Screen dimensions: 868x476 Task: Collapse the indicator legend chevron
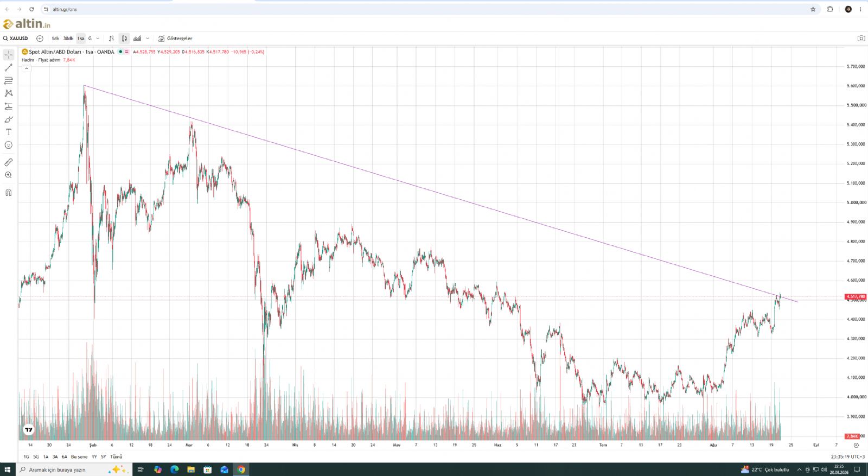click(x=26, y=68)
